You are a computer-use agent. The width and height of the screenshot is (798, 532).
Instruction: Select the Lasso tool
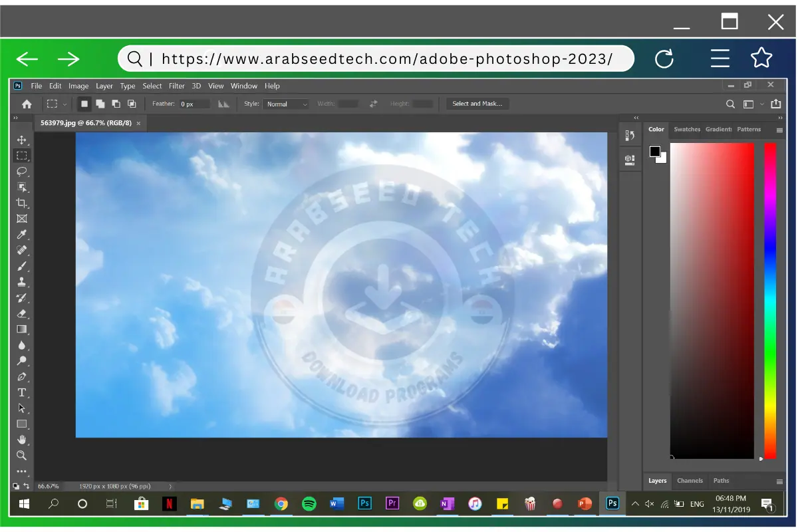[22, 172]
